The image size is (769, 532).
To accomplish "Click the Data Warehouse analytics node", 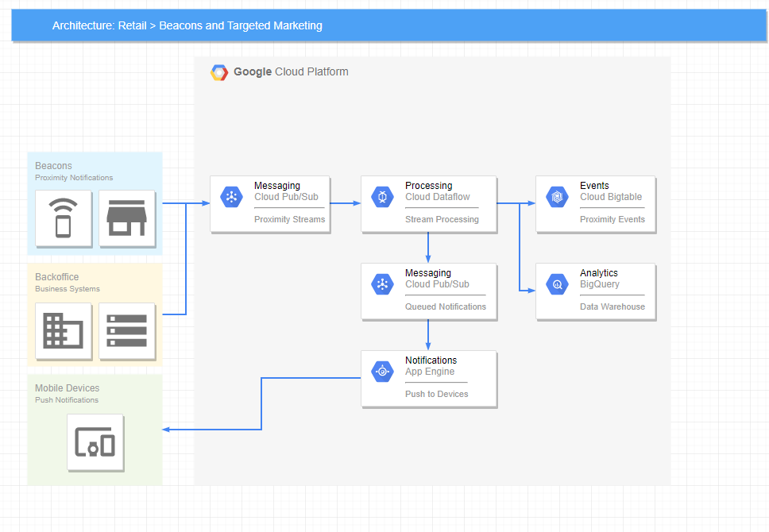I will pos(596,291).
